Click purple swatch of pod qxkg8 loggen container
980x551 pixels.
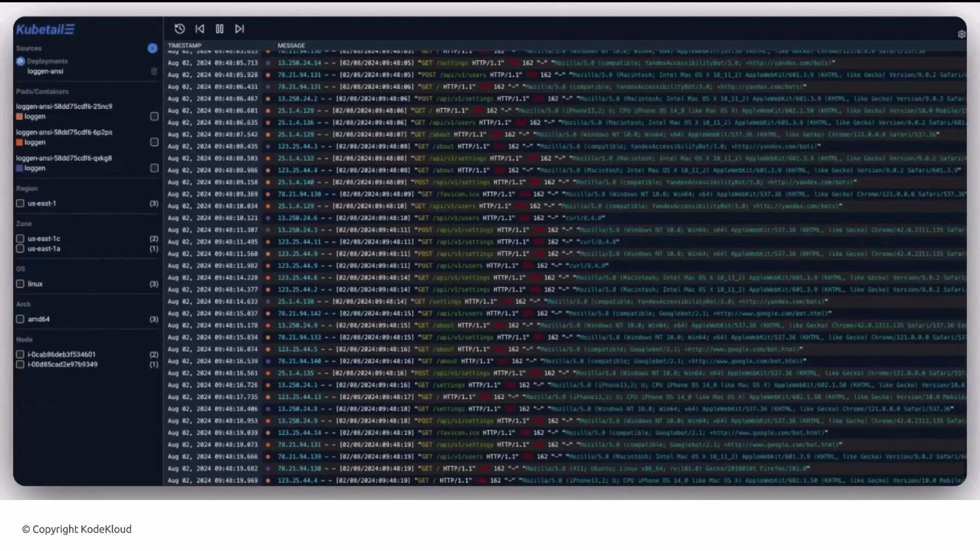pos(19,168)
